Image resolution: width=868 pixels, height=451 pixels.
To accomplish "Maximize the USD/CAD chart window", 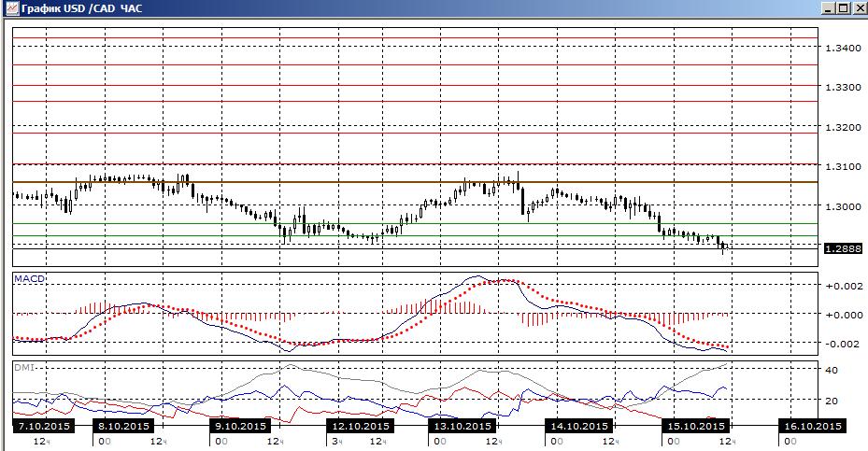I will click(x=843, y=8).
